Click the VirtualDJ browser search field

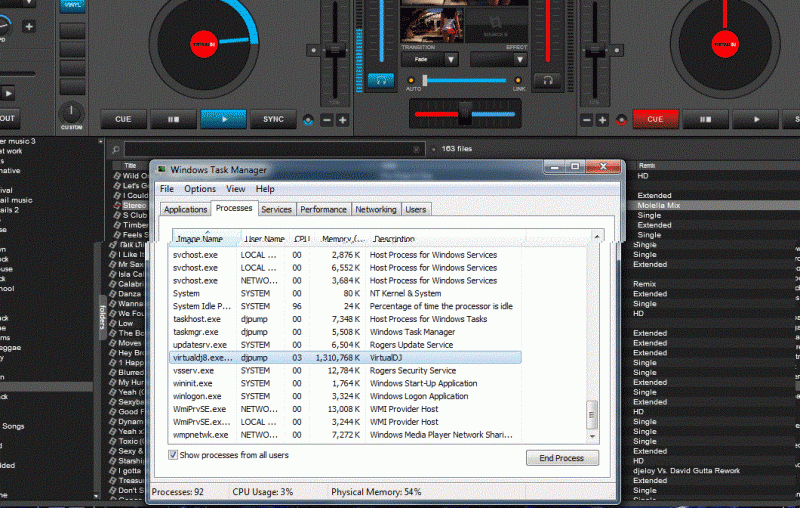(274, 149)
